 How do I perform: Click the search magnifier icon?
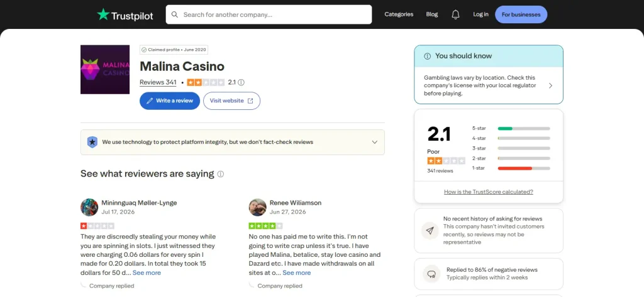pyautogui.click(x=175, y=15)
